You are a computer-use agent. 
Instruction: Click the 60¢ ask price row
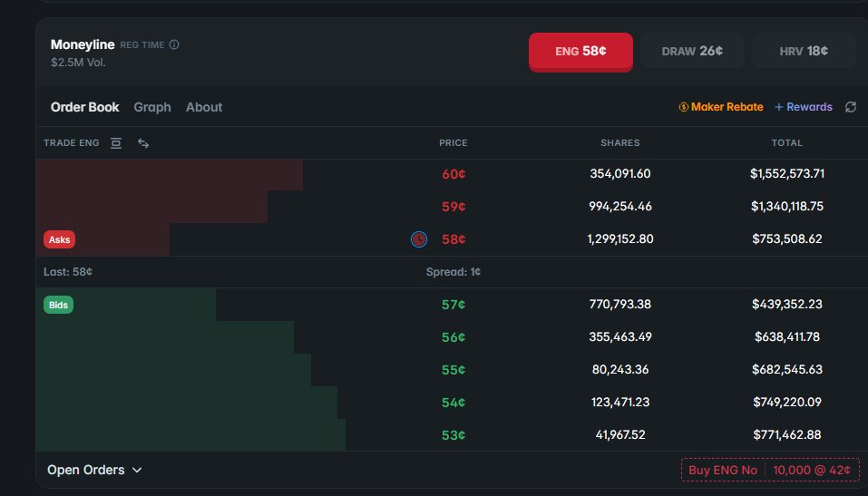point(452,174)
